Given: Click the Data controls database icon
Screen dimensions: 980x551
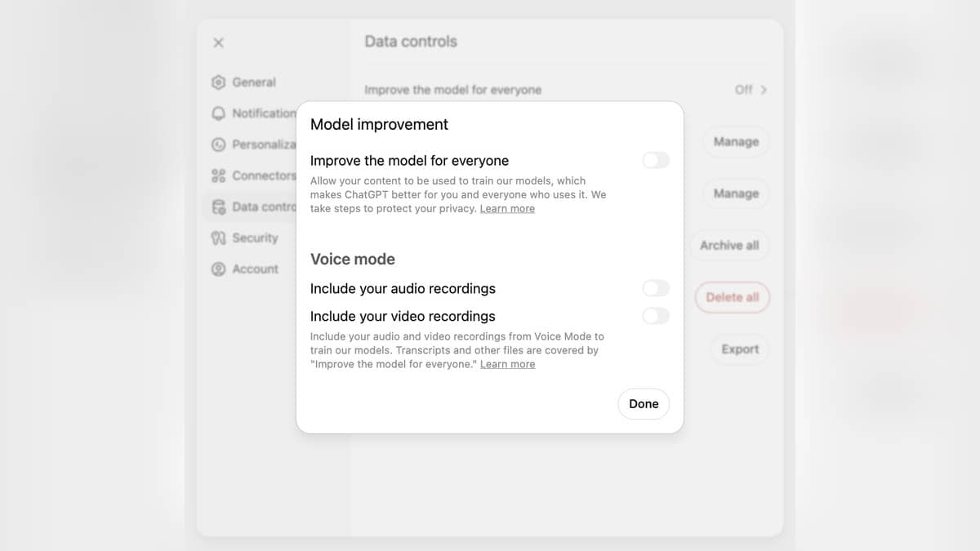Looking at the screenshot, I should click(218, 207).
